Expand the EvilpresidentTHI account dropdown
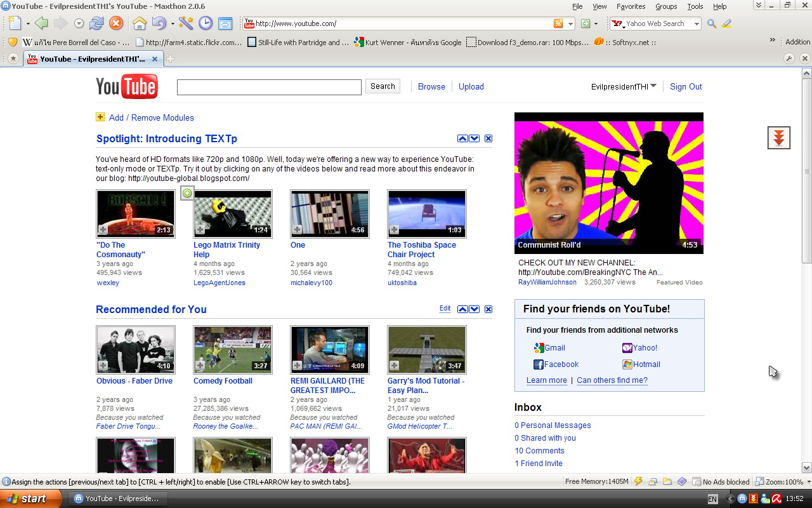 tap(653, 86)
